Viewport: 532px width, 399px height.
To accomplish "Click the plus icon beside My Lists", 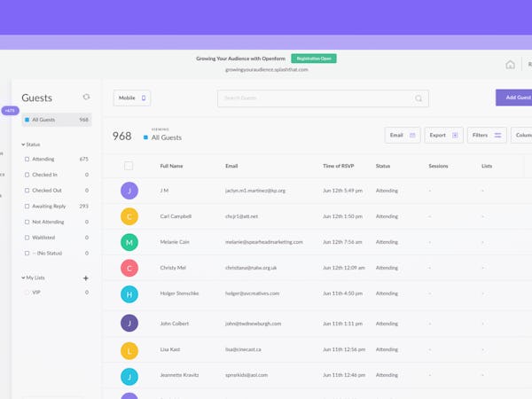I will [x=86, y=278].
